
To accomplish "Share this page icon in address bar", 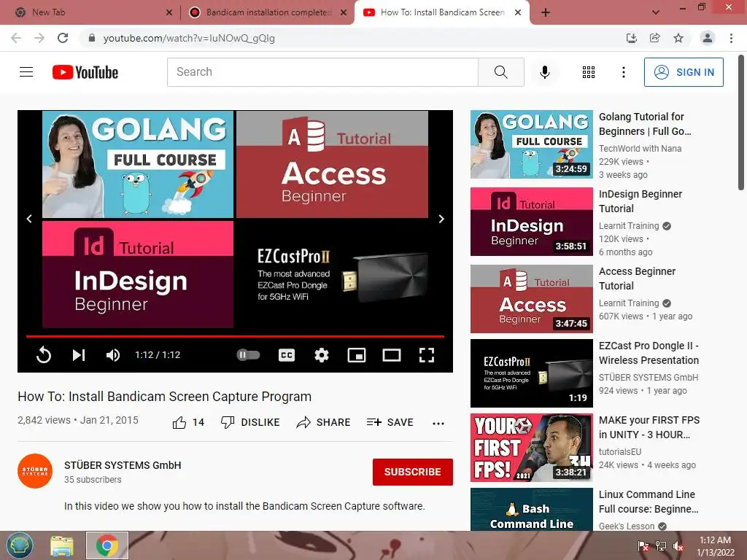I will [654, 38].
